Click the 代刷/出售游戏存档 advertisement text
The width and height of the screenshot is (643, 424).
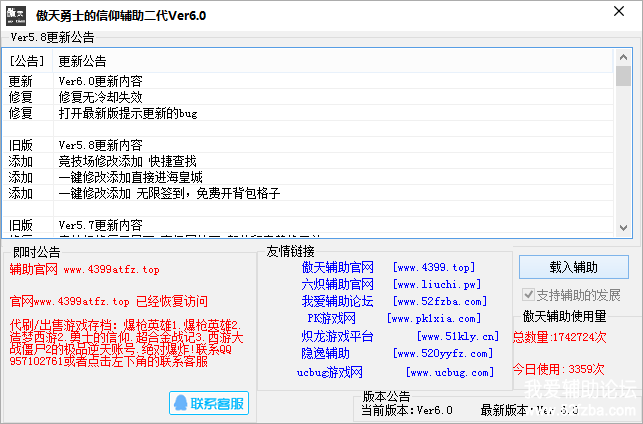click(x=126, y=343)
